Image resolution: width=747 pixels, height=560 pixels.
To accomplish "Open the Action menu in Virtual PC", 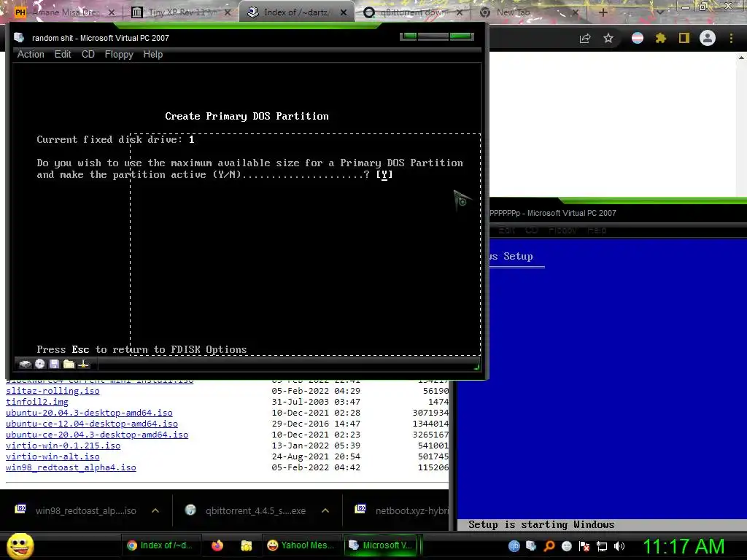I will click(x=31, y=54).
